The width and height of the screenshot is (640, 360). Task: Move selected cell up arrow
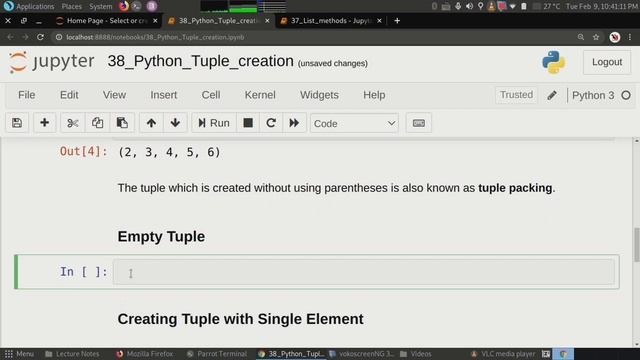(151, 123)
